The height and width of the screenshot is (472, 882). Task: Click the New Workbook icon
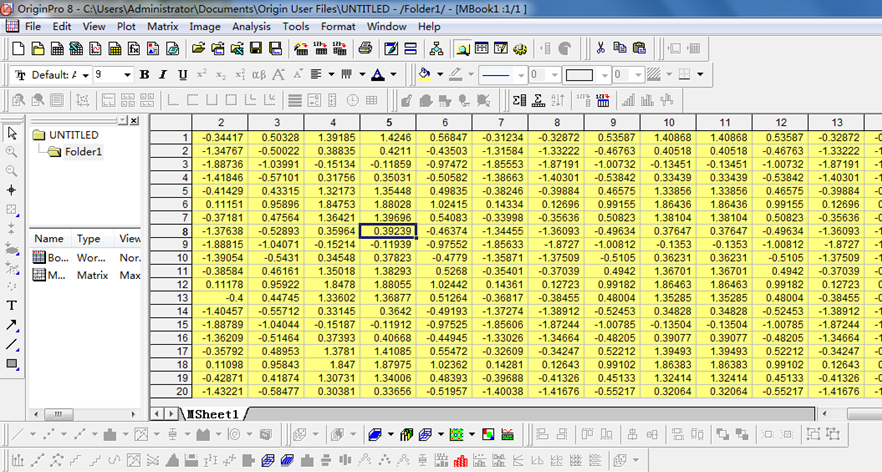click(57, 49)
